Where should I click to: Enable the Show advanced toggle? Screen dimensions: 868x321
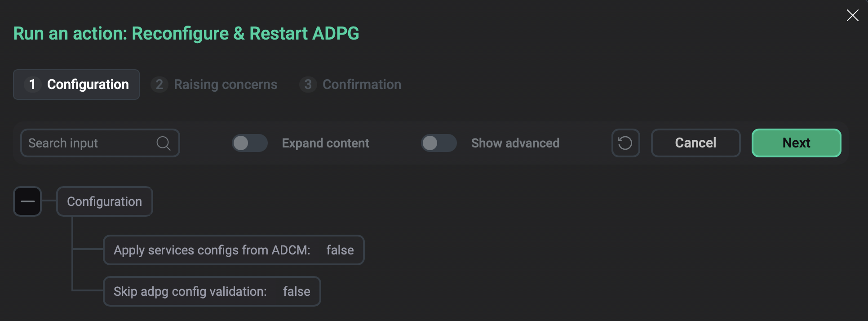click(x=438, y=143)
